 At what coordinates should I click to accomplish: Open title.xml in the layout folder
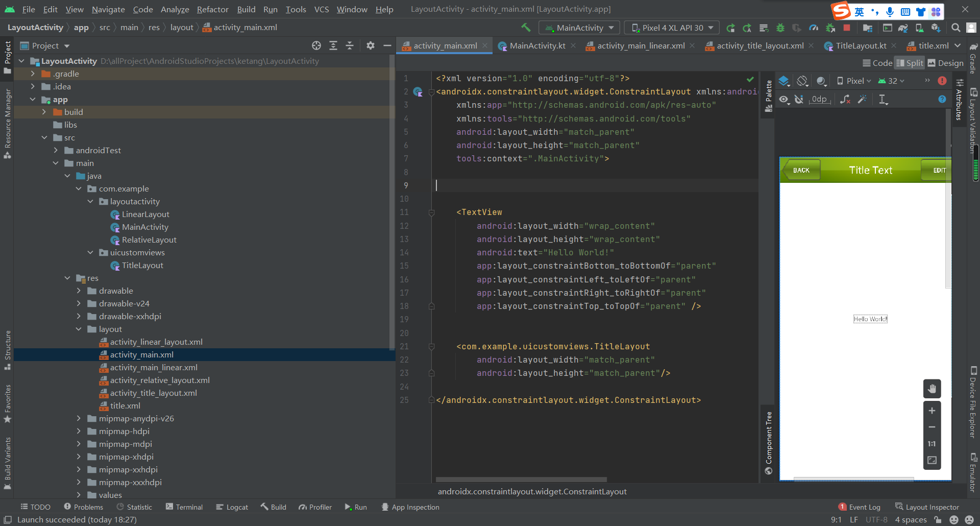pos(125,405)
